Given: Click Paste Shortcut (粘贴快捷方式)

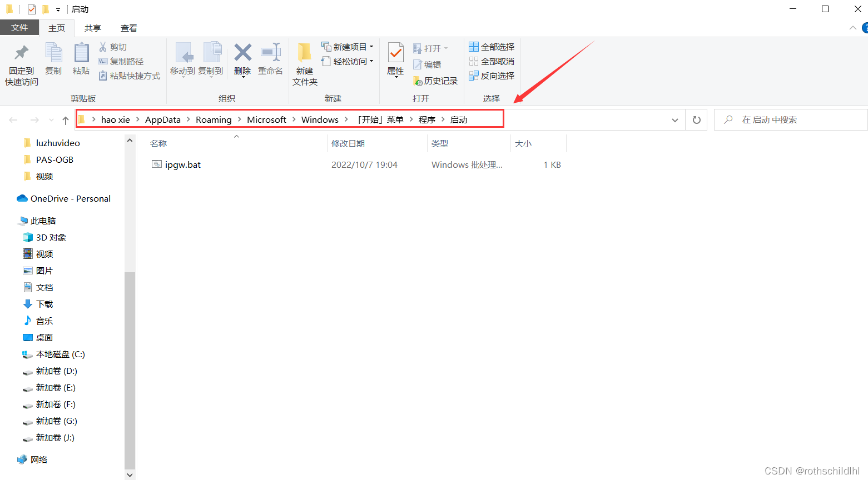Looking at the screenshot, I should click(x=129, y=76).
